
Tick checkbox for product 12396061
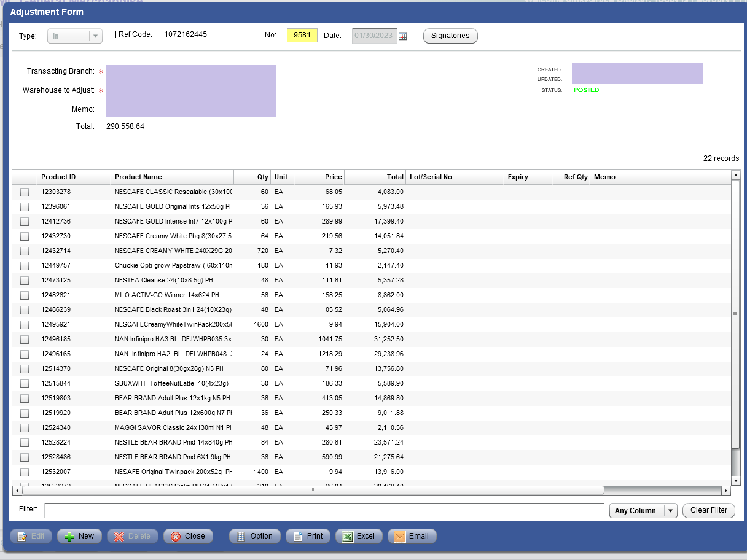pyautogui.click(x=25, y=207)
